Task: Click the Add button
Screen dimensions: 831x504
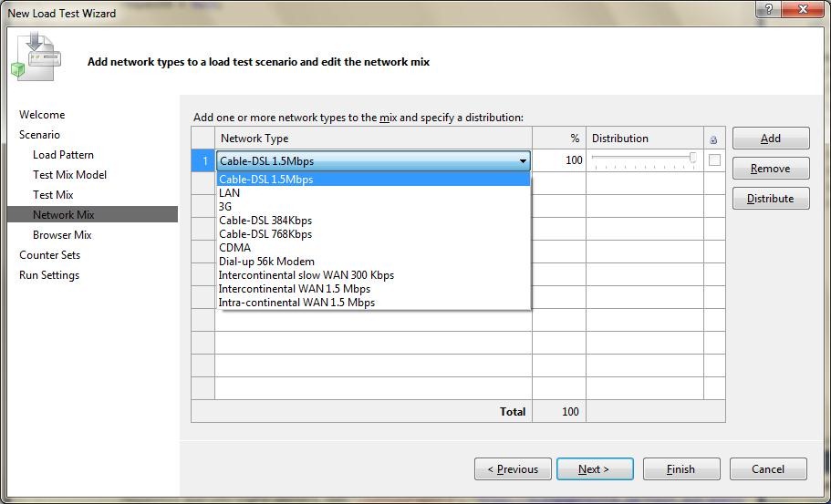Action: pos(771,139)
